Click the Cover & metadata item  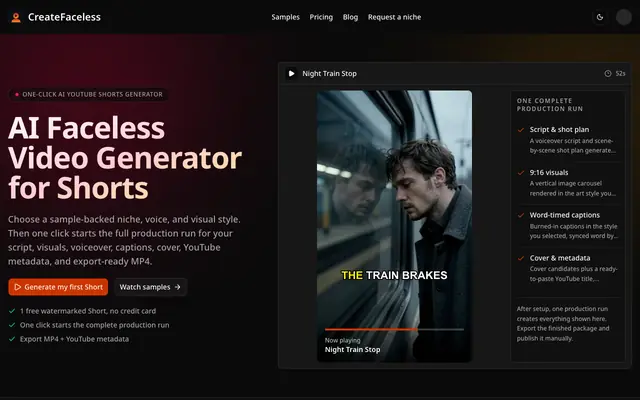[568, 268]
